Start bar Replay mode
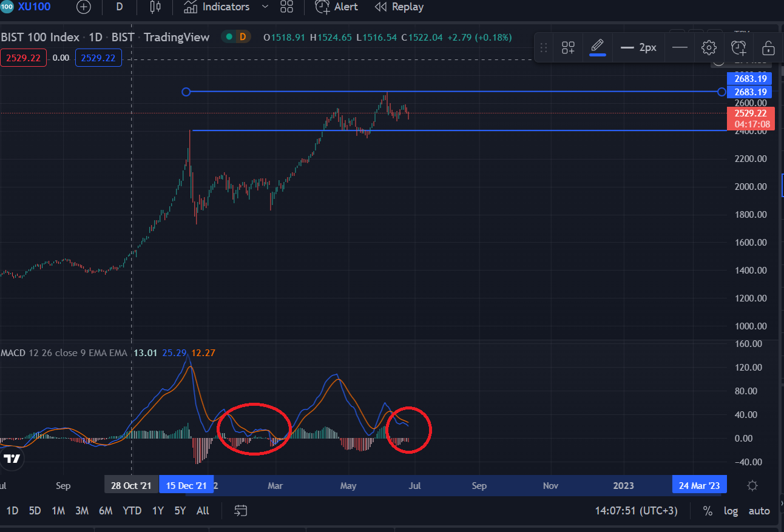Image resolution: width=784 pixels, height=532 pixels. point(399,7)
